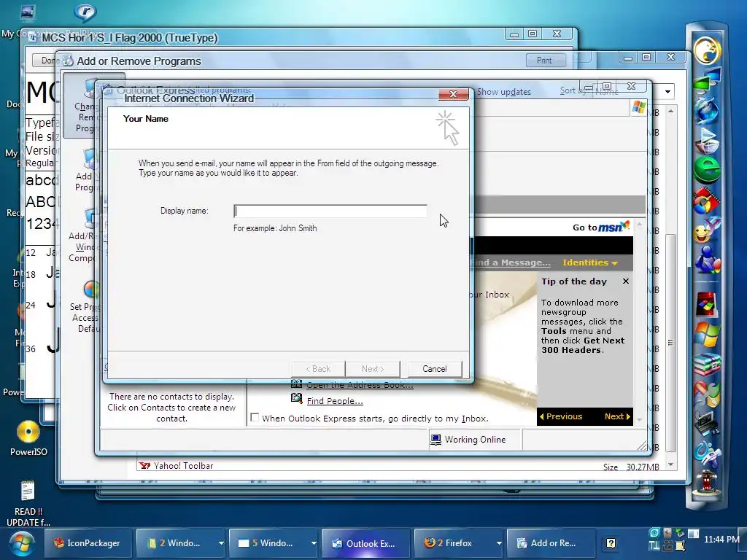The width and height of the screenshot is (747, 560).
Task: Click the red robot icon at dock bottom
Action: (707, 483)
